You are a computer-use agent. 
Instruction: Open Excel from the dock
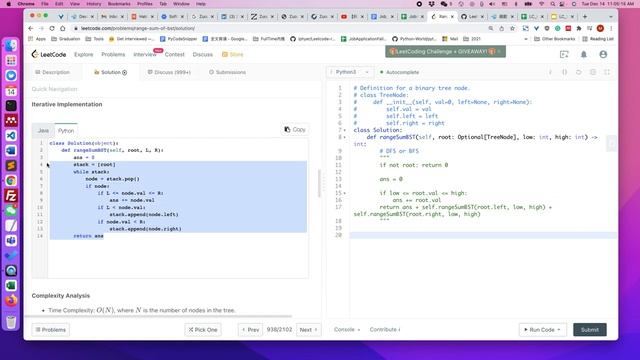[11, 286]
